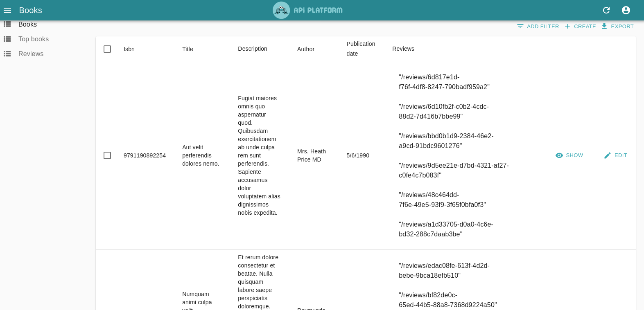Click the export download icon
This screenshot has height=310, width=644.
604,26
